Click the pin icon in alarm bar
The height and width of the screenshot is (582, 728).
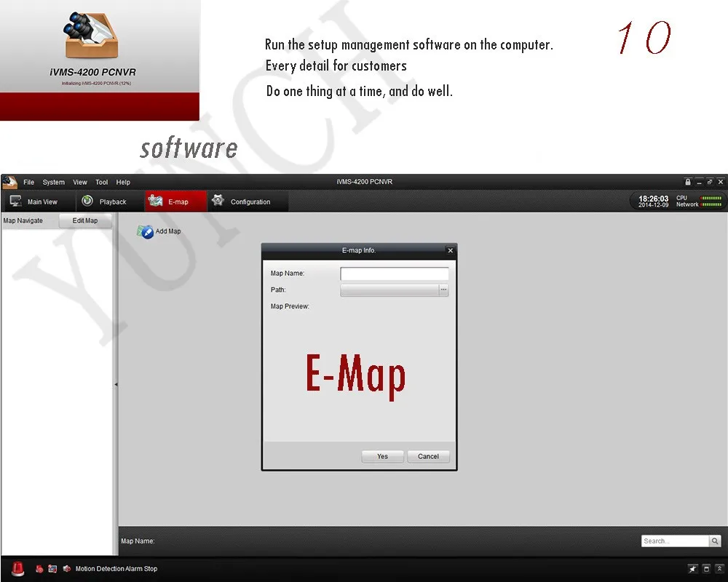tap(693, 568)
